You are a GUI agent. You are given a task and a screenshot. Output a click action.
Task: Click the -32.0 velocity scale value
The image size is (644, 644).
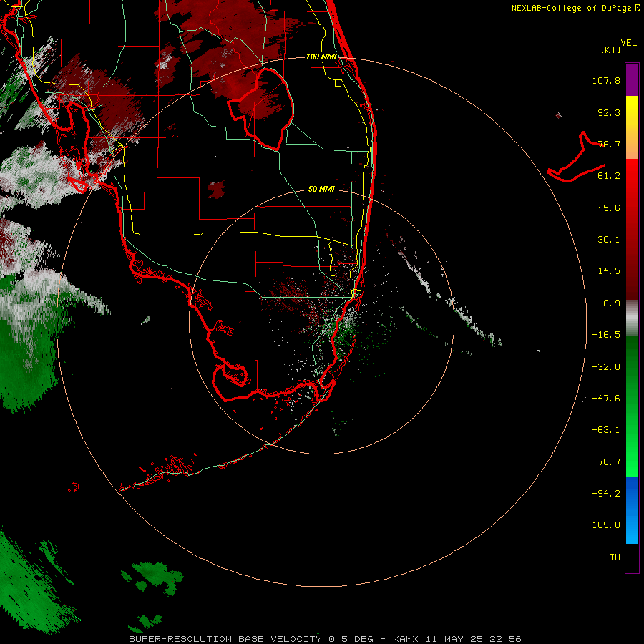point(606,367)
